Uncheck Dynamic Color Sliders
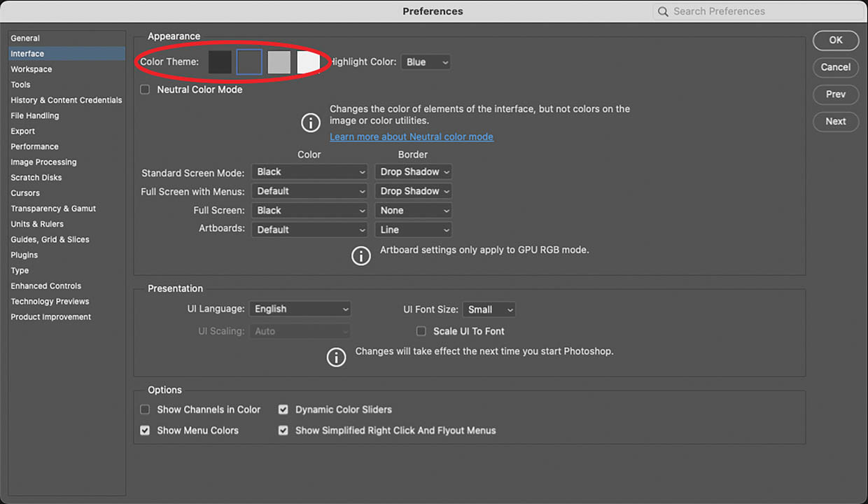The image size is (868, 504). (283, 409)
